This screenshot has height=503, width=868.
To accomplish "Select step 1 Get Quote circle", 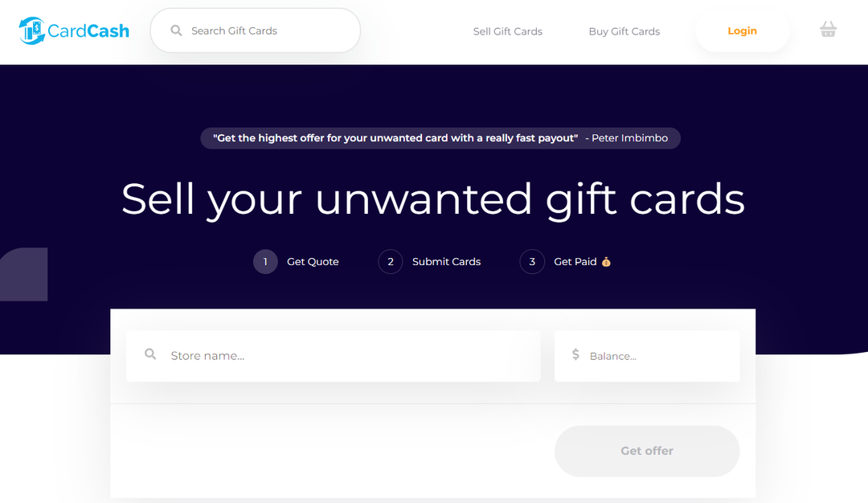I will click(x=265, y=261).
